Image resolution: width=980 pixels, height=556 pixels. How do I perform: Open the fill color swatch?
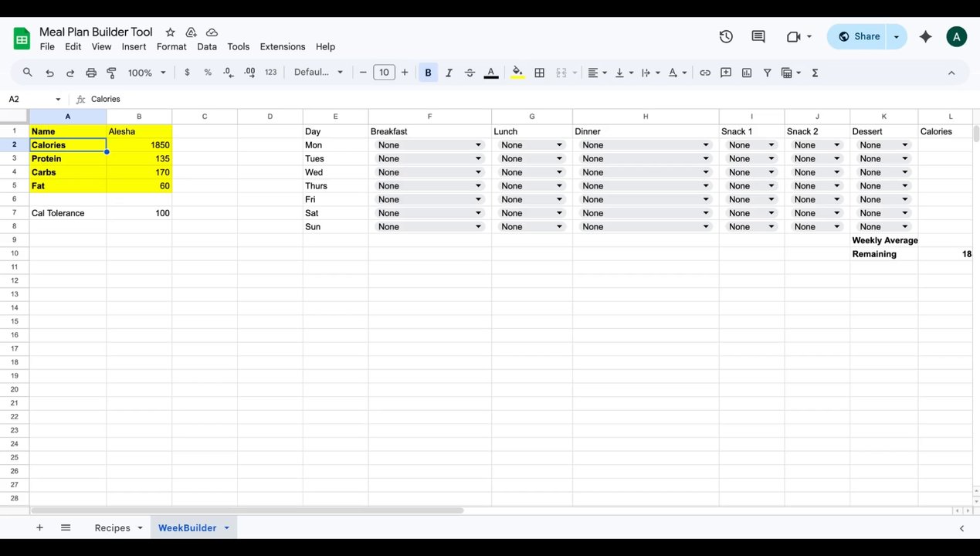517,73
